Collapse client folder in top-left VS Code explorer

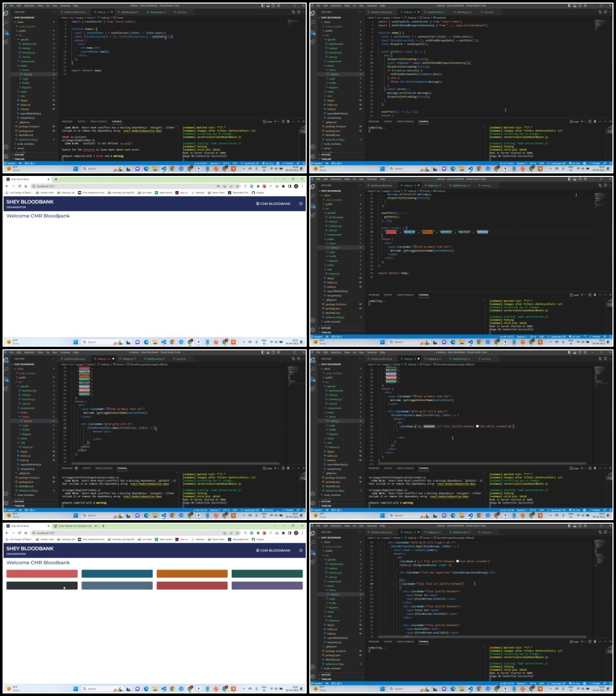pos(20,22)
